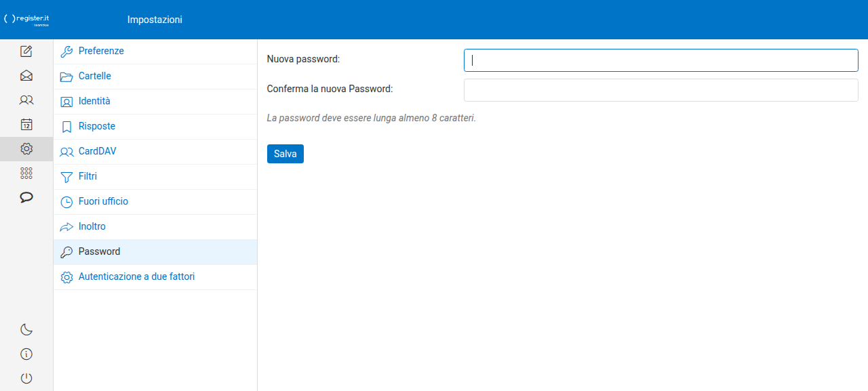Click the Fuori ufficio clock icon
The width and height of the screenshot is (868, 391).
pyautogui.click(x=66, y=202)
